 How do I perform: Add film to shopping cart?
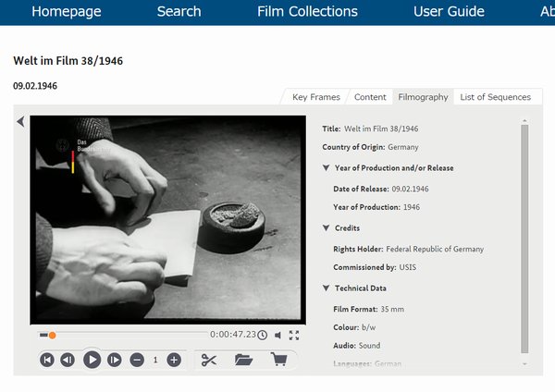[x=278, y=360]
